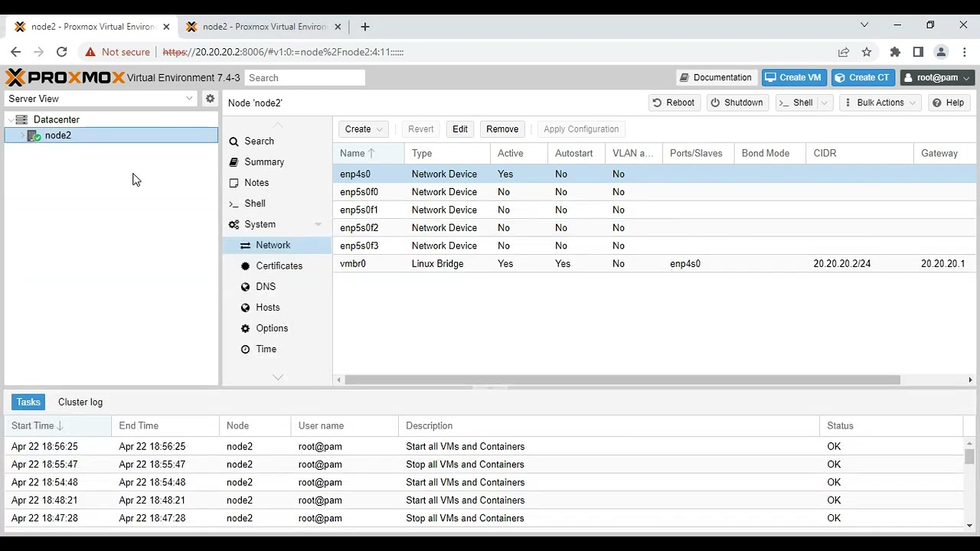Click the Proxmox logo in header
Screen dimensions: 980x551
click(65, 77)
